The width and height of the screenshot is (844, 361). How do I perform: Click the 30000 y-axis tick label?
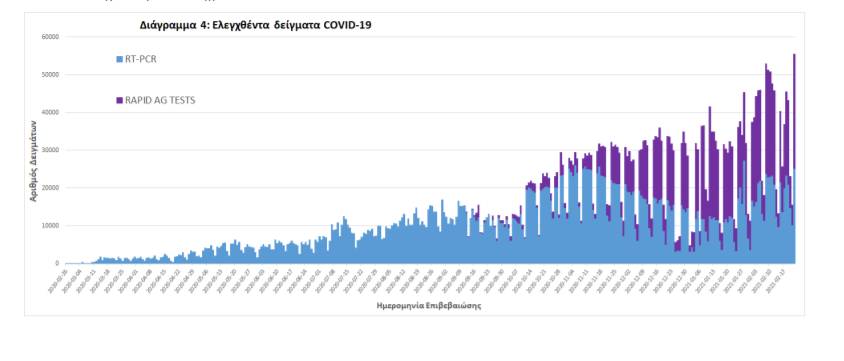point(51,150)
